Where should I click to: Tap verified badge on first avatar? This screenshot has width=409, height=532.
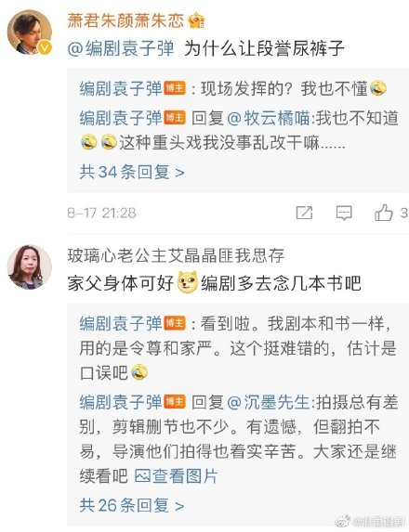point(45,47)
